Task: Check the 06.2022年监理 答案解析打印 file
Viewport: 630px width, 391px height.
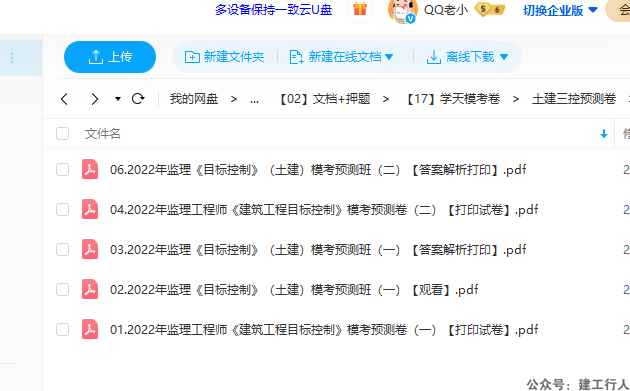Action: point(62,170)
